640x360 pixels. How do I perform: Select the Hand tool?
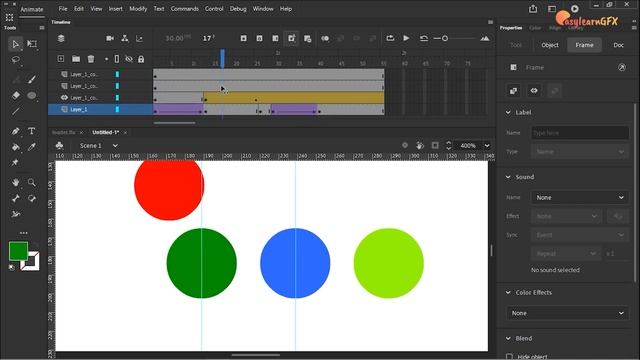tap(16, 182)
